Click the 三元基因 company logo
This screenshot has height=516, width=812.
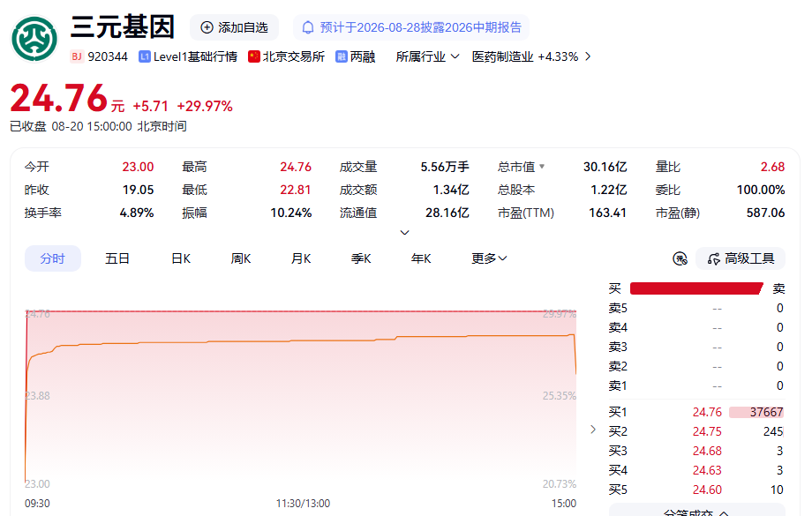(34, 39)
